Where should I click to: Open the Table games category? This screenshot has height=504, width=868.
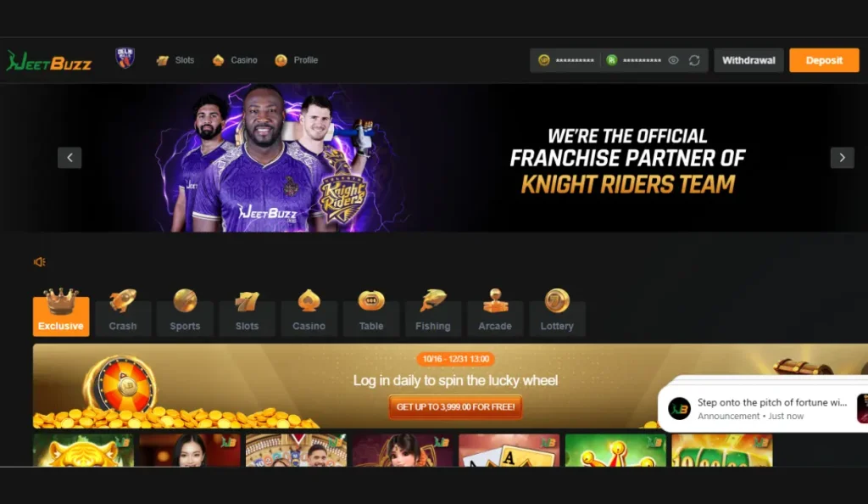coord(371,311)
